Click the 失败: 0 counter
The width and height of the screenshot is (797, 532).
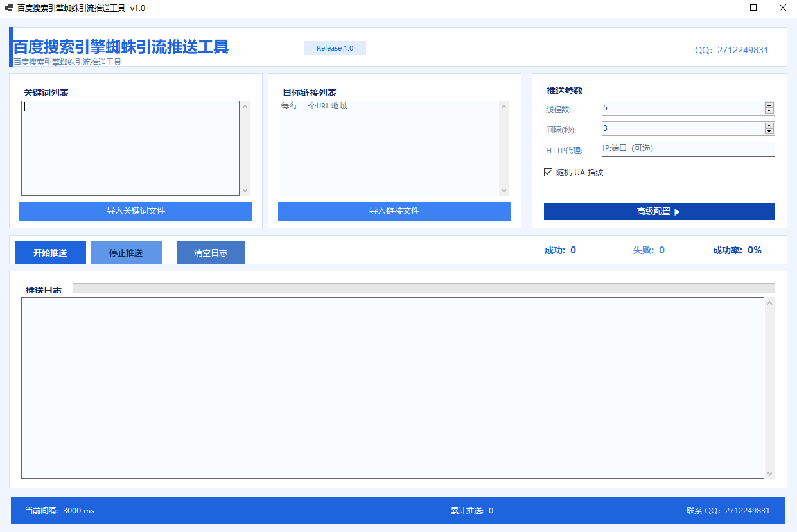(649, 250)
